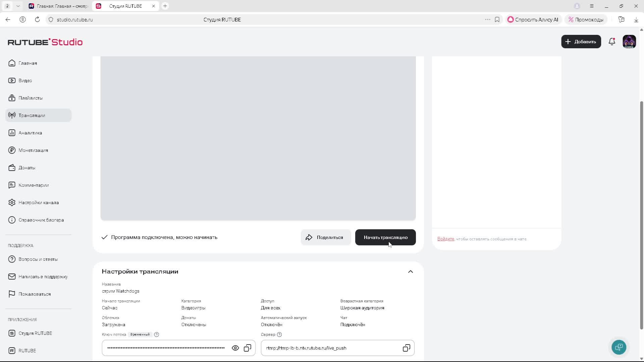Copy the server URL with the copy icon
The height and width of the screenshot is (362, 644).
click(x=406, y=348)
